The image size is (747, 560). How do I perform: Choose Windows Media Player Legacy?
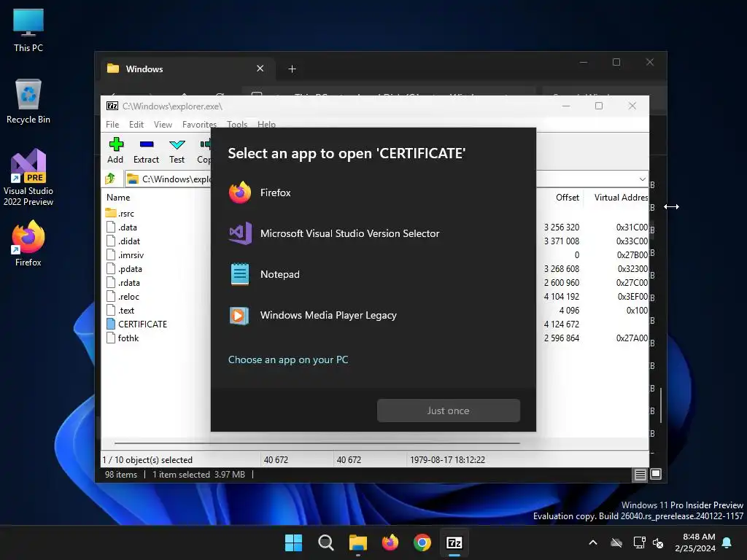[373, 315]
